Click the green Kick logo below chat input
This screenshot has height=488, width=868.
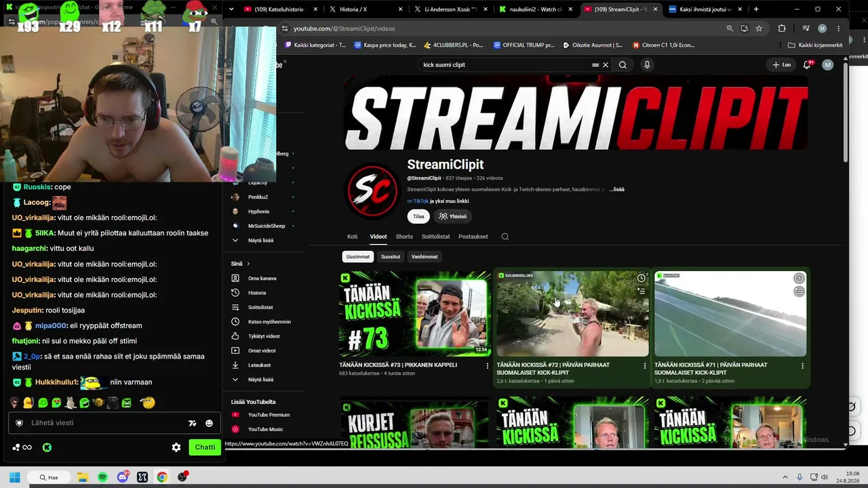click(47, 447)
